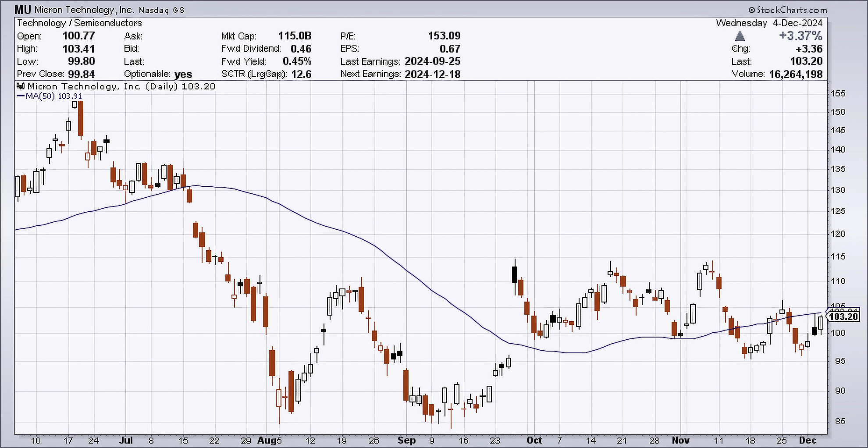Viewport: 868px width, 448px height.
Task: Click the SCTR (LrgCap) value 12.6
Action: pyautogui.click(x=301, y=74)
